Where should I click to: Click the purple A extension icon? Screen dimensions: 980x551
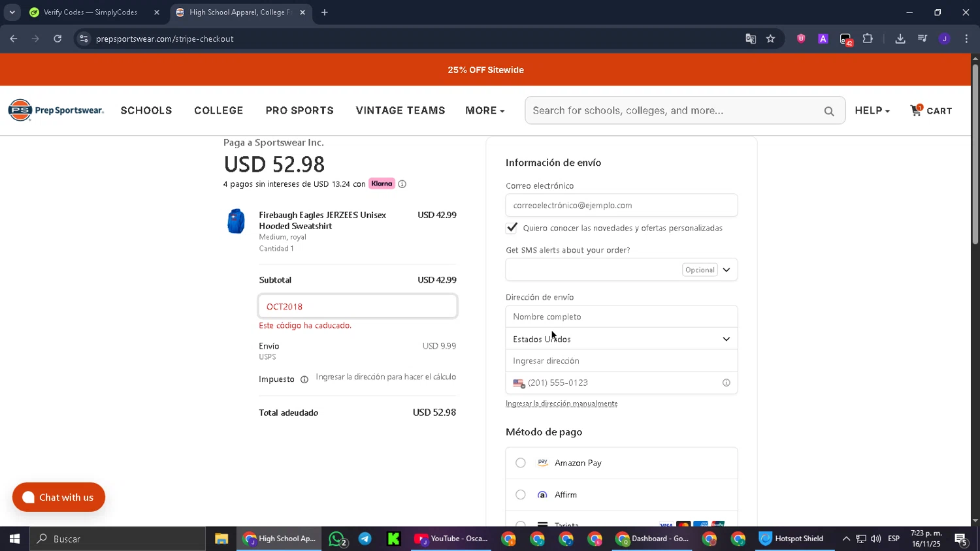point(823,39)
